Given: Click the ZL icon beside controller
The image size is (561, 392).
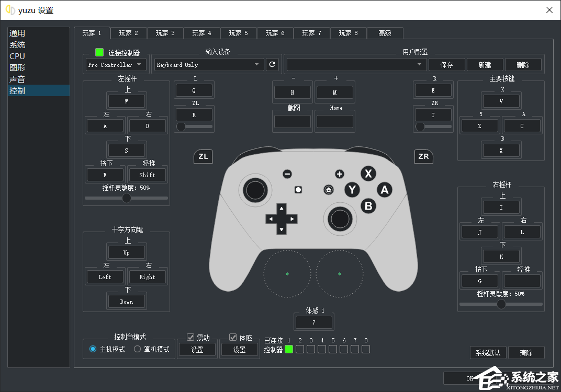Looking at the screenshot, I should (203, 156).
